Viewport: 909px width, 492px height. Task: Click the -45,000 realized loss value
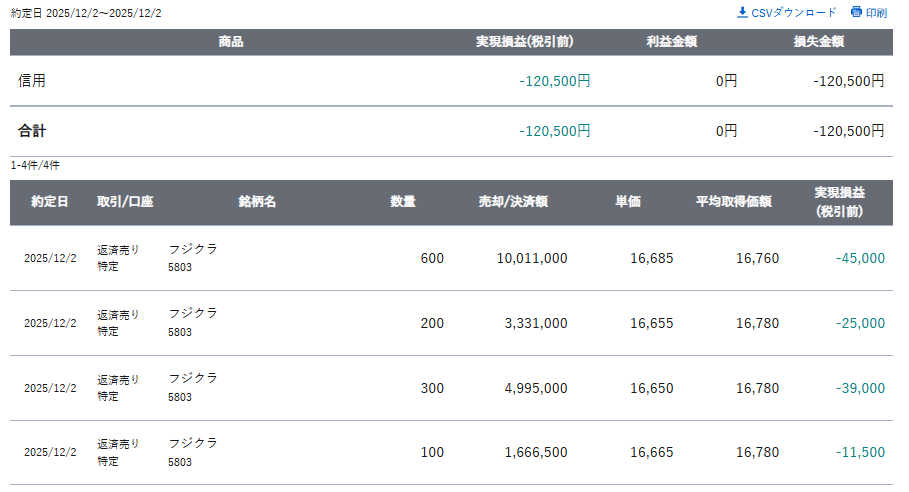[860, 258]
